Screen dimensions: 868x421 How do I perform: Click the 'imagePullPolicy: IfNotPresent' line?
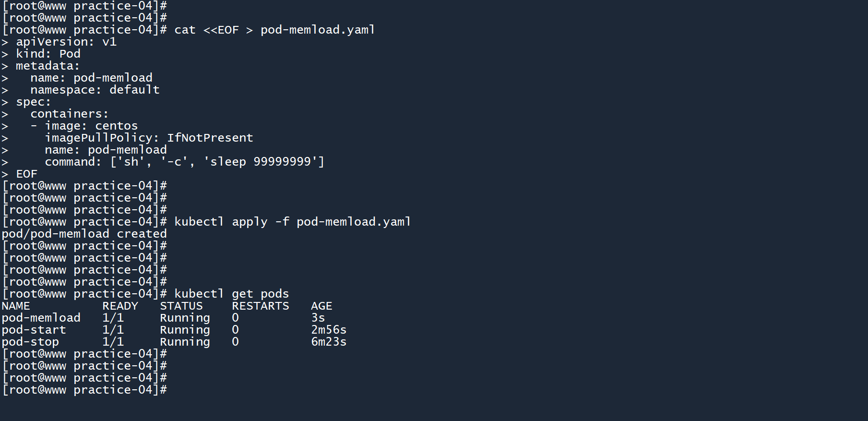pos(148,138)
